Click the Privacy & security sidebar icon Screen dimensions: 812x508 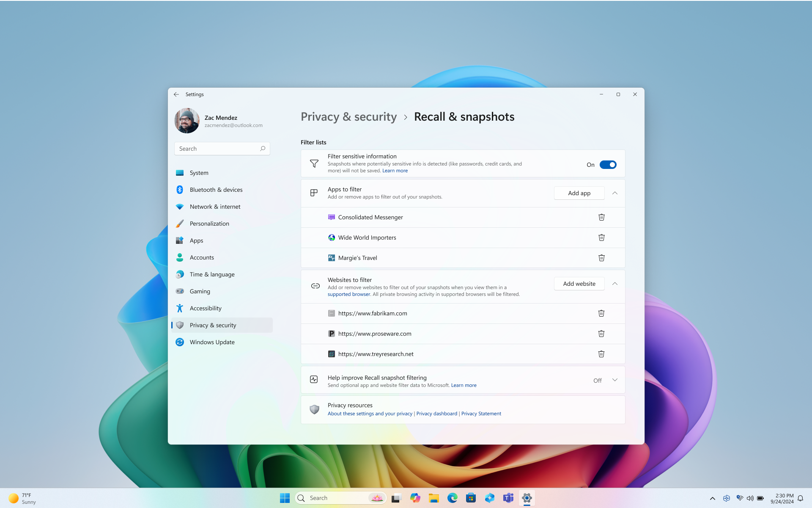point(179,325)
